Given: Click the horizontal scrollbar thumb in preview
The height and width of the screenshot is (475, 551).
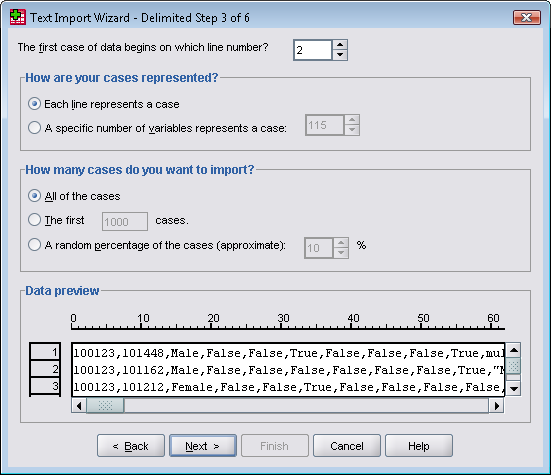Looking at the screenshot, I should point(105,406).
